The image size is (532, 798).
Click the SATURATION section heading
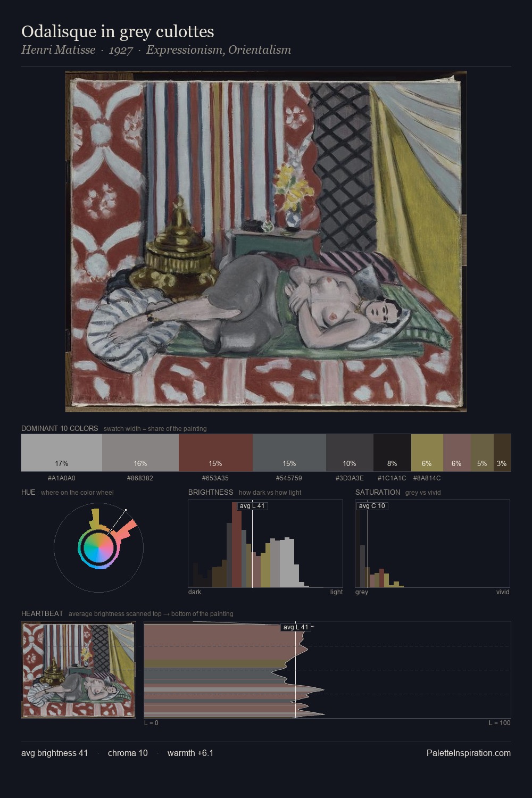tap(378, 492)
